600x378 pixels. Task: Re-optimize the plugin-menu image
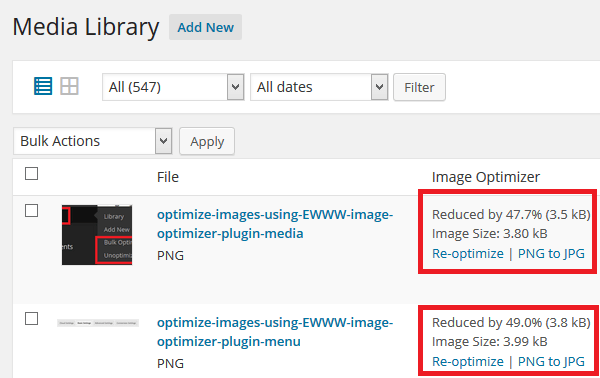pos(468,361)
